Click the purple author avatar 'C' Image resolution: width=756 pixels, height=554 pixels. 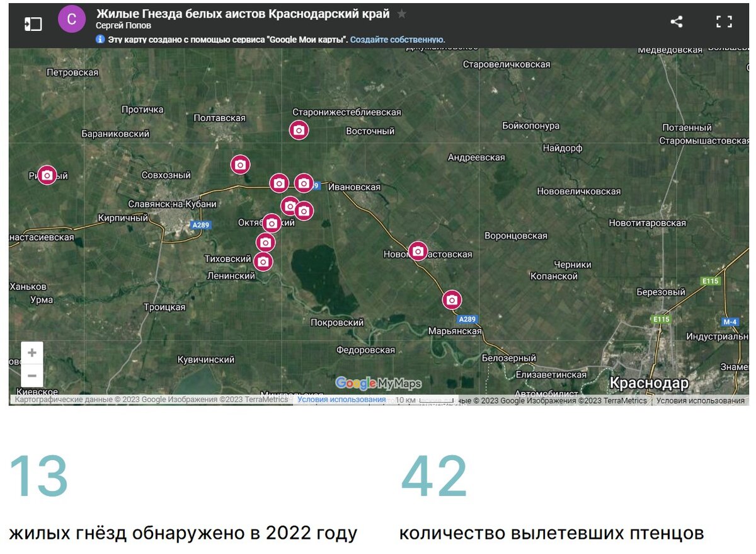[71, 20]
